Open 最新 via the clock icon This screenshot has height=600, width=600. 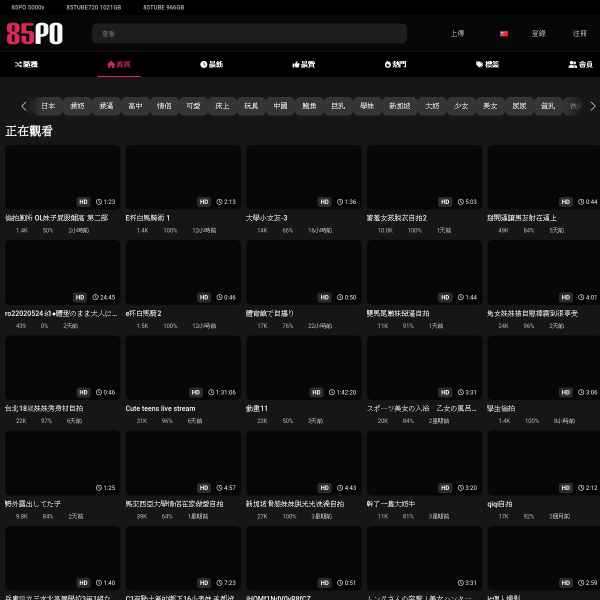[204, 64]
